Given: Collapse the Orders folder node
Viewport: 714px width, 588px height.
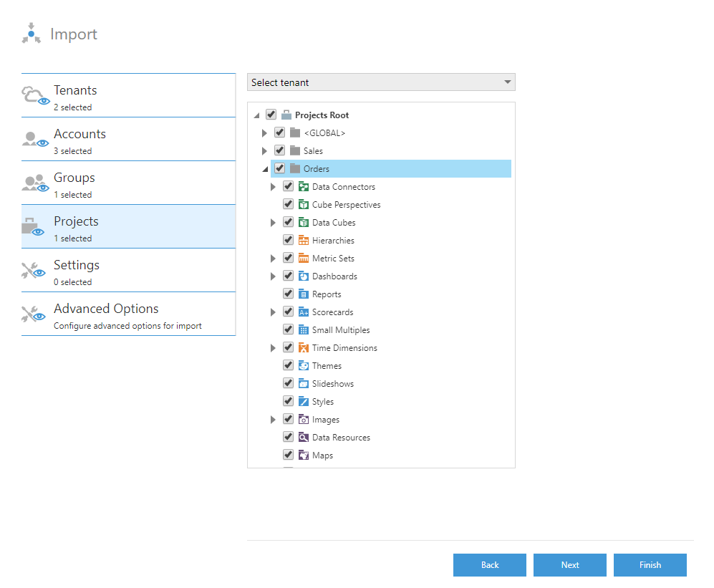Looking at the screenshot, I should (x=264, y=169).
